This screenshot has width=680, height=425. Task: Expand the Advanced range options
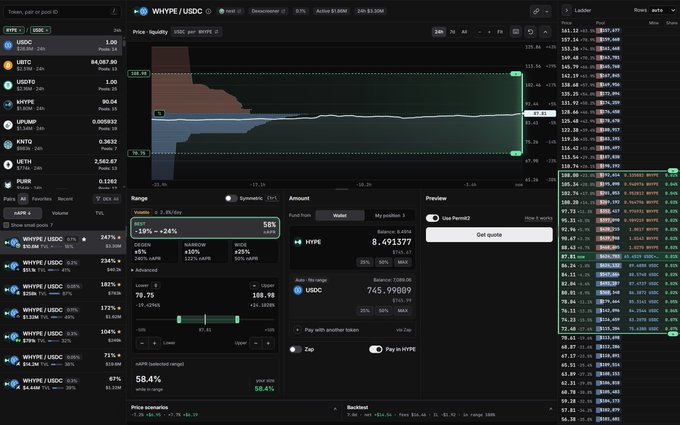pyautogui.click(x=144, y=270)
